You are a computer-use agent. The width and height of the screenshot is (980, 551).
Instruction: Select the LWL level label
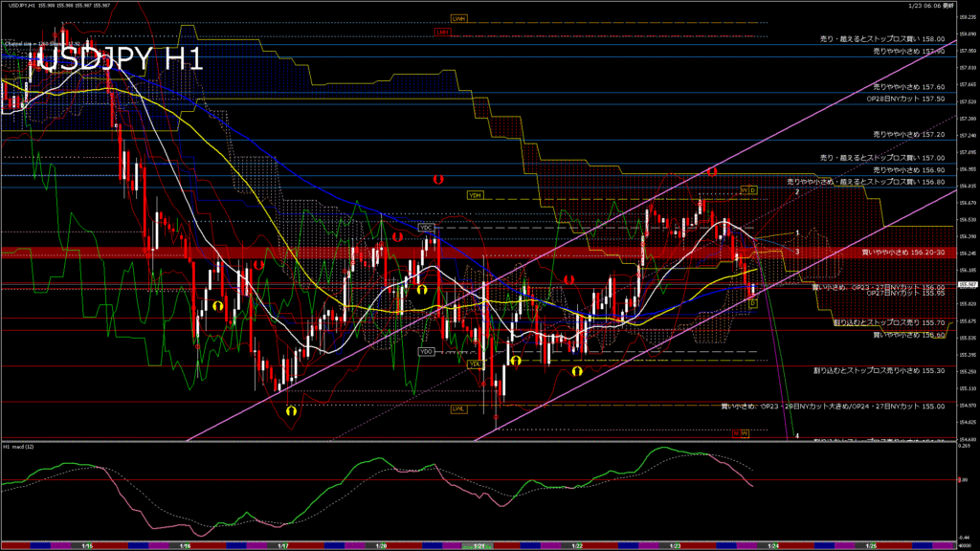(459, 409)
